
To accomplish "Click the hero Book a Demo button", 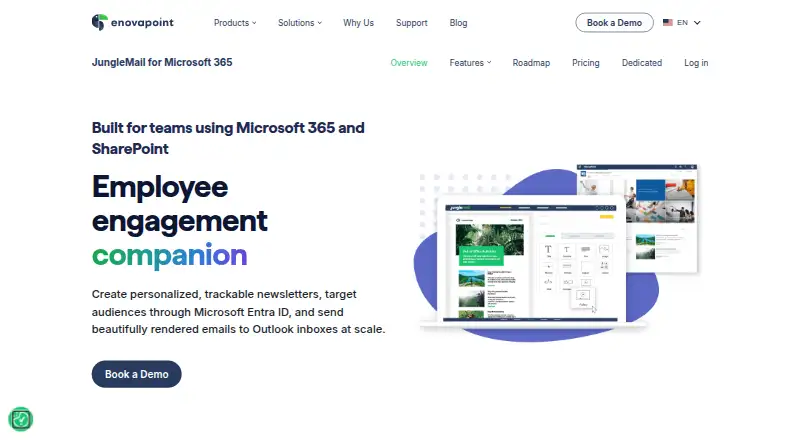I will [x=136, y=374].
